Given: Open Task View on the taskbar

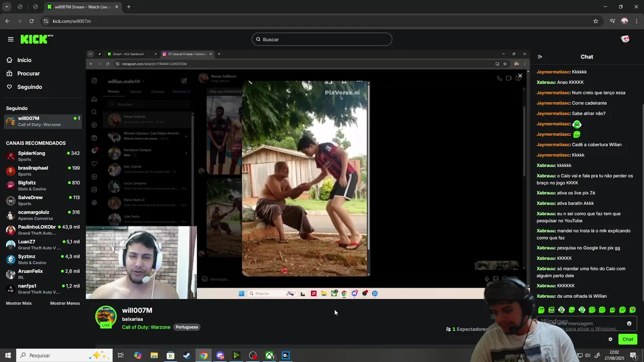Looking at the screenshot, I should (x=121, y=355).
